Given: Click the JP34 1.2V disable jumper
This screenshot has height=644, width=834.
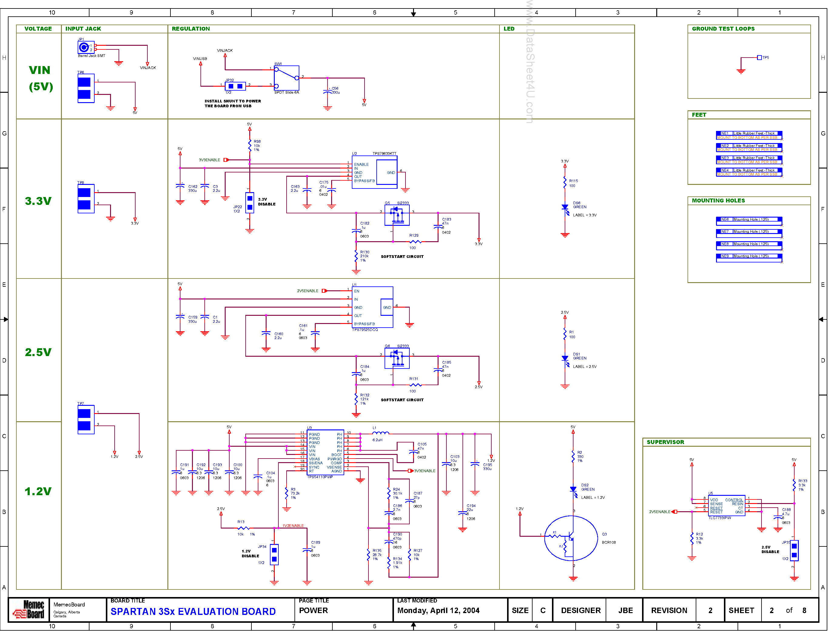Looking at the screenshot, I should point(274,554).
